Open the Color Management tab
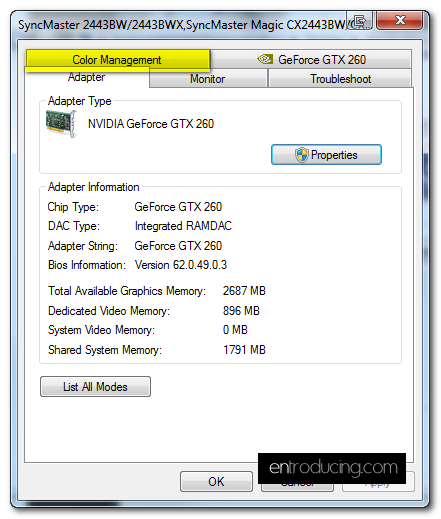 point(118,60)
